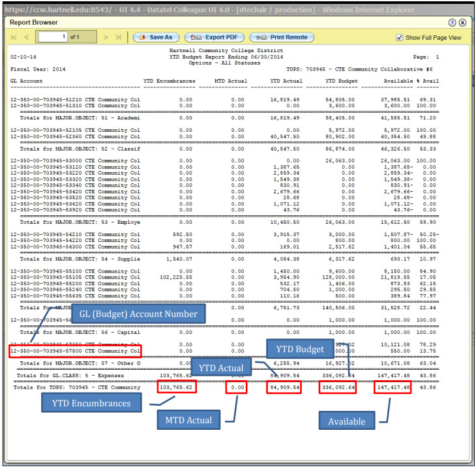476x467 pixels.
Task: Export the report to PDF
Action: tap(209, 37)
